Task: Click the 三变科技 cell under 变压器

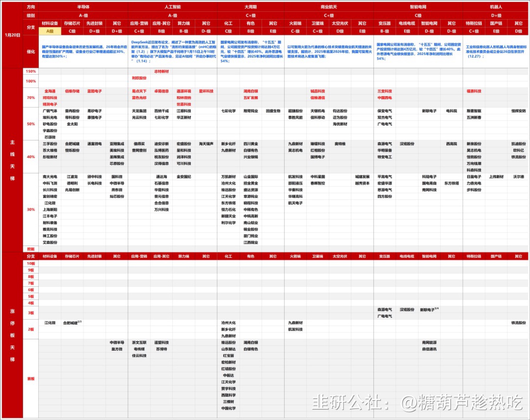Action: (x=385, y=91)
